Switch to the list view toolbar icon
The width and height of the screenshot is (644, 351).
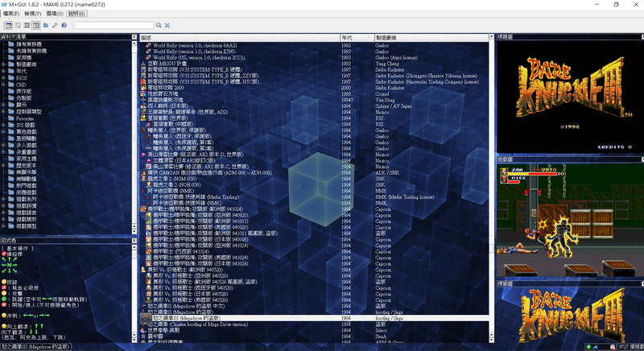pos(27,26)
